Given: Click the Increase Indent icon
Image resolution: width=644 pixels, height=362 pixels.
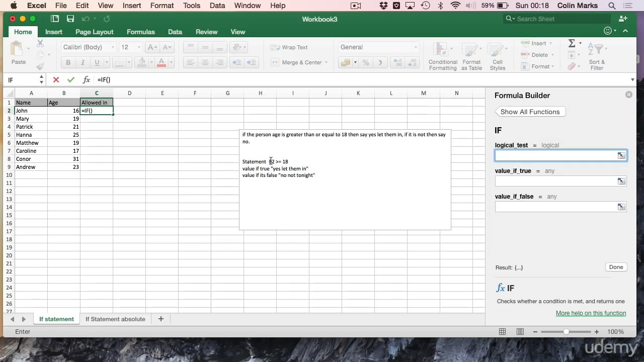Looking at the screenshot, I should pyautogui.click(x=251, y=62).
